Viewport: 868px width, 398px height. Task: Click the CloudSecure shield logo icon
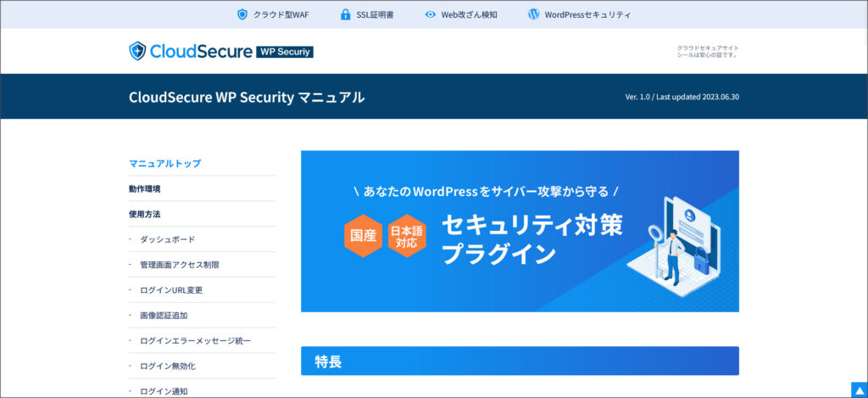tap(137, 51)
